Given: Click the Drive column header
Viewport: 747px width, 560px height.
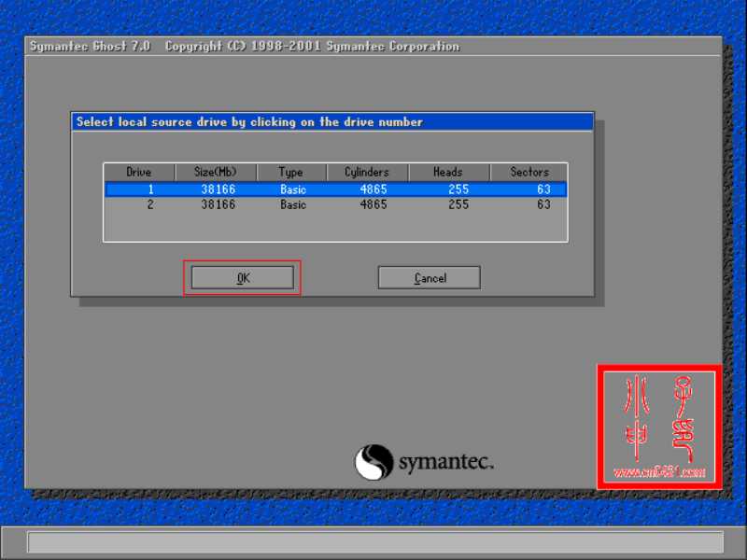Looking at the screenshot, I should pos(139,172).
